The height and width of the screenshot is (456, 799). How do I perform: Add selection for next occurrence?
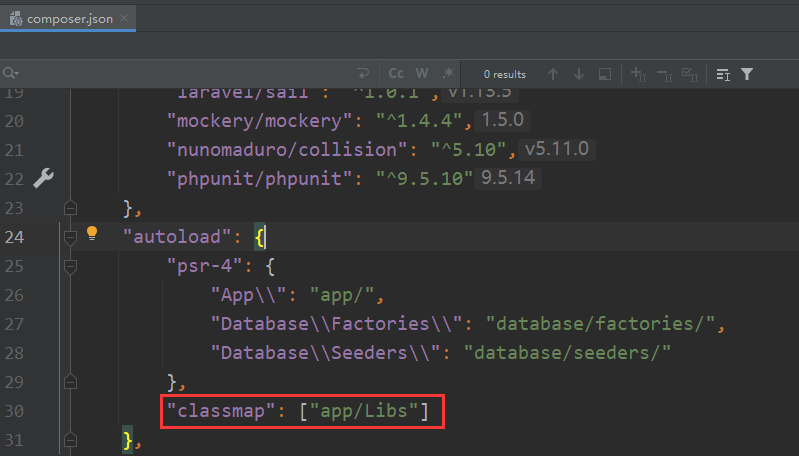(638, 74)
